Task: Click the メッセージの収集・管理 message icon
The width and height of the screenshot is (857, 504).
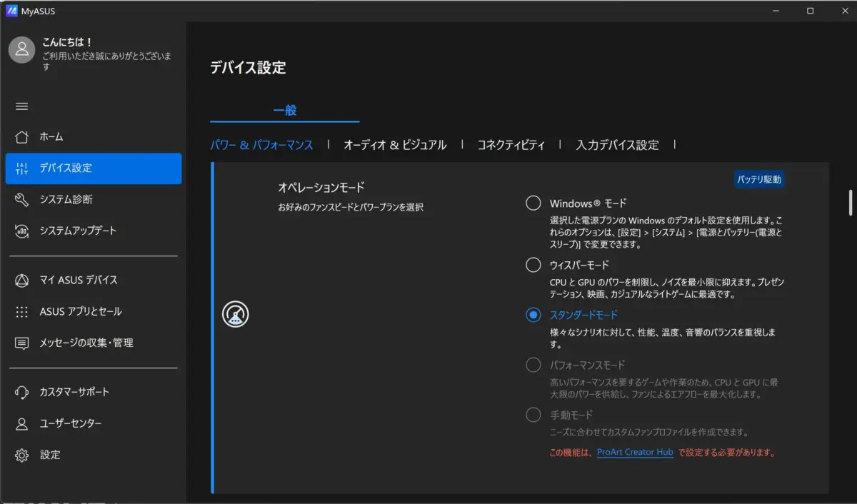Action: tap(22, 343)
